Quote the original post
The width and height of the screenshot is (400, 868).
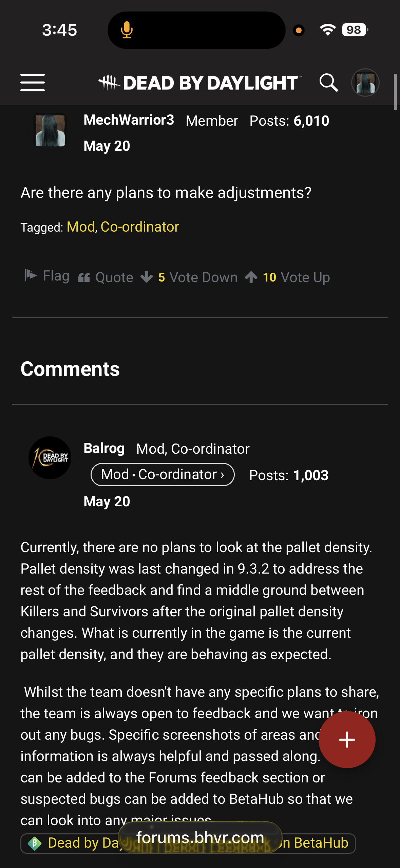(x=106, y=277)
